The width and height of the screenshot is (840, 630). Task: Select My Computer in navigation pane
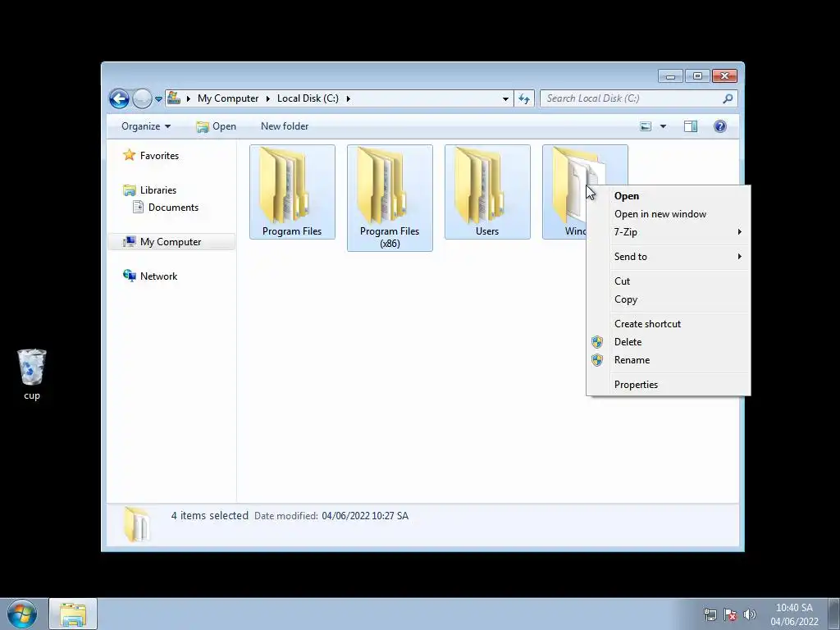pos(171,242)
